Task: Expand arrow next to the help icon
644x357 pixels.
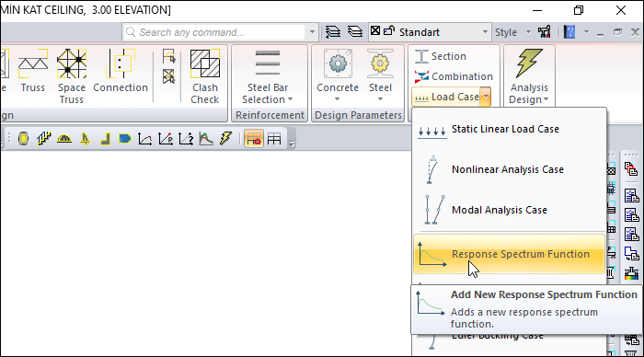Action: click(586, 32)
